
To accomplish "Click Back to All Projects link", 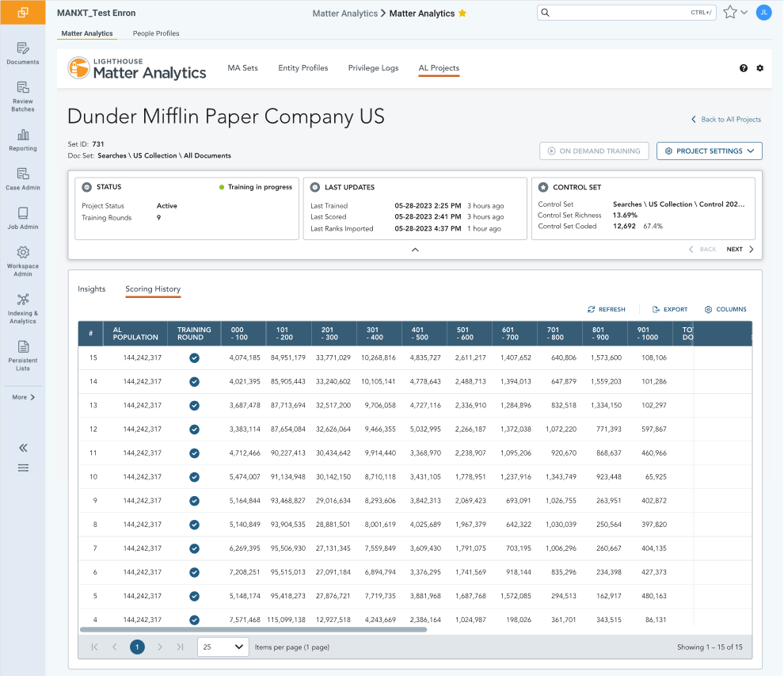I will (x=726, y=119).
